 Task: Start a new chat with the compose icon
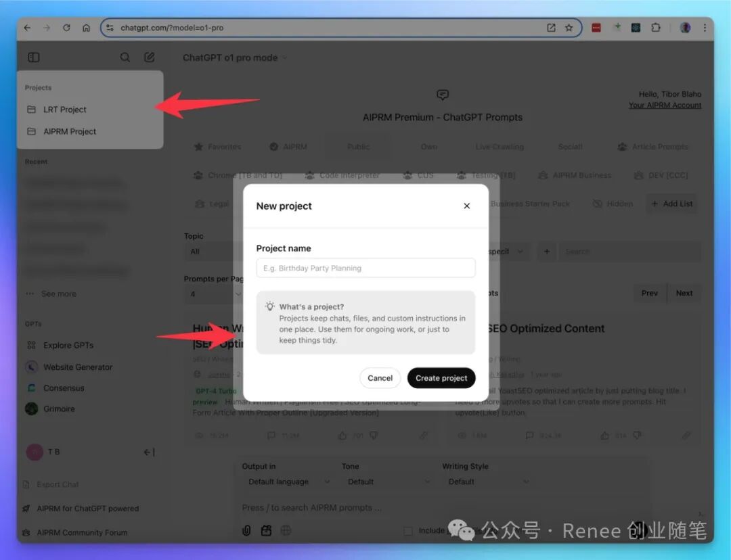pos(149,57)
